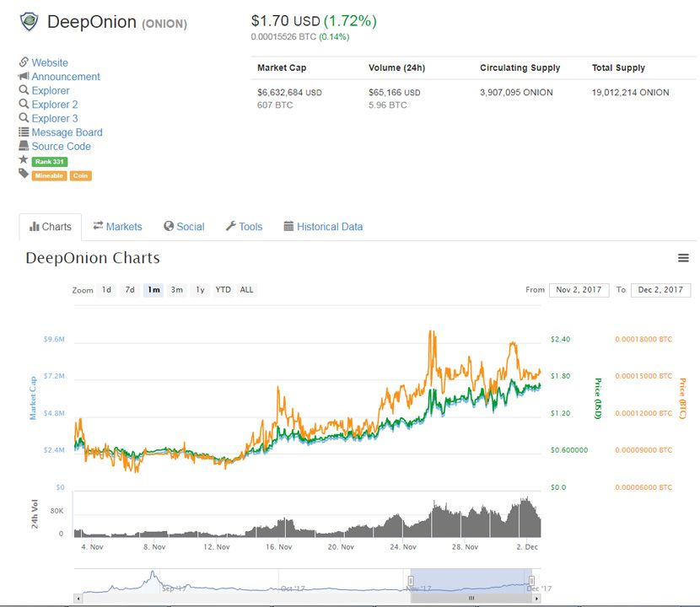Click the magnifier icon beside Explorer 2

pyautogui.click(x=24, y=104)
